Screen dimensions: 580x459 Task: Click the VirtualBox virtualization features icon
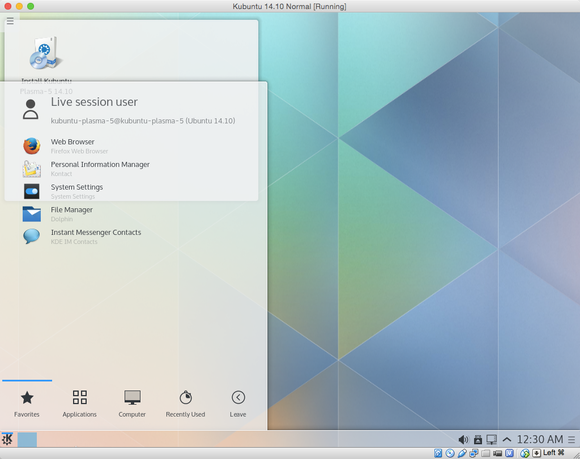click(x=509, y=453)
